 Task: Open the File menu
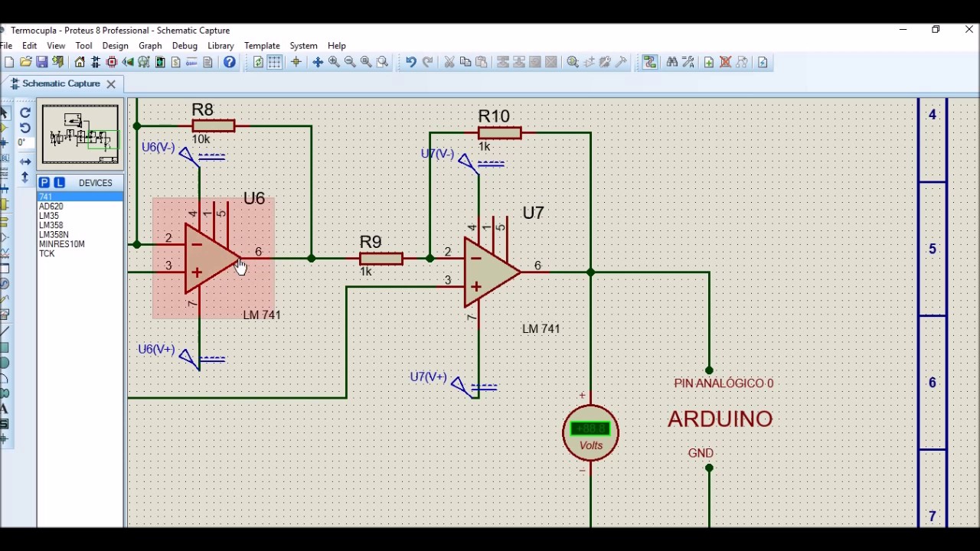point(6,46)
